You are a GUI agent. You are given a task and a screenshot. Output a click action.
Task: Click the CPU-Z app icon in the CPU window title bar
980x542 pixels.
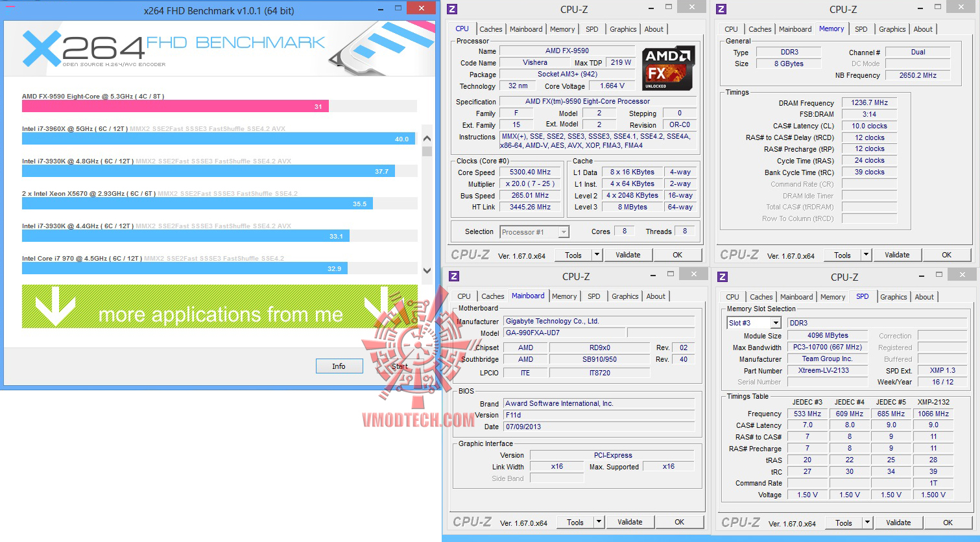click(x=452, y=9)
